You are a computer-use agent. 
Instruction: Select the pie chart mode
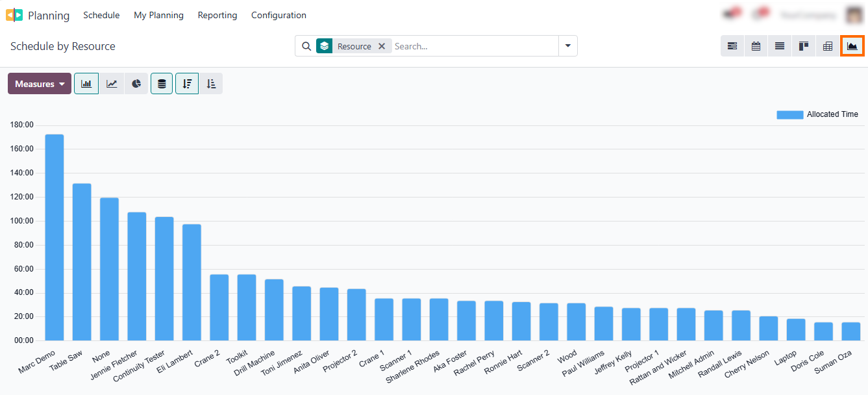136,84
